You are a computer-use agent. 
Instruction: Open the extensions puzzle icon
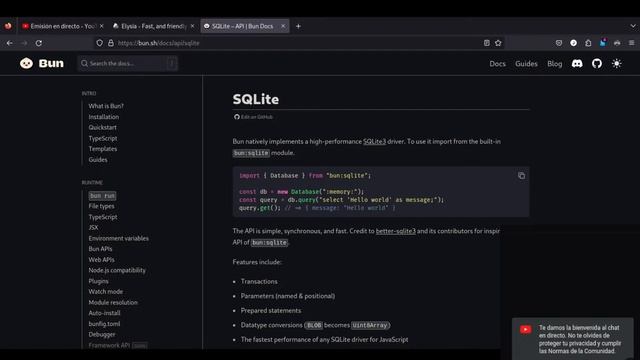pyautogui.click(x=588, y=43)
